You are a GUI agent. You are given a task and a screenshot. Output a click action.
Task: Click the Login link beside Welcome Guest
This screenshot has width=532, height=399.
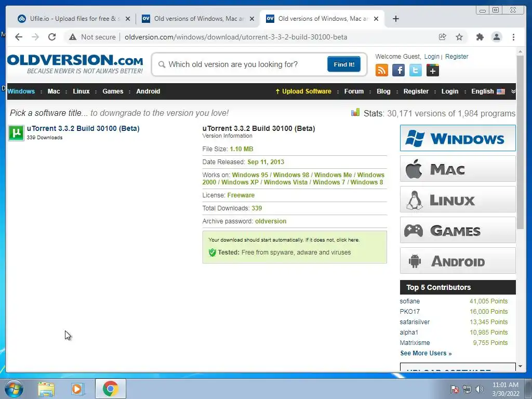[x=432, y=56]
